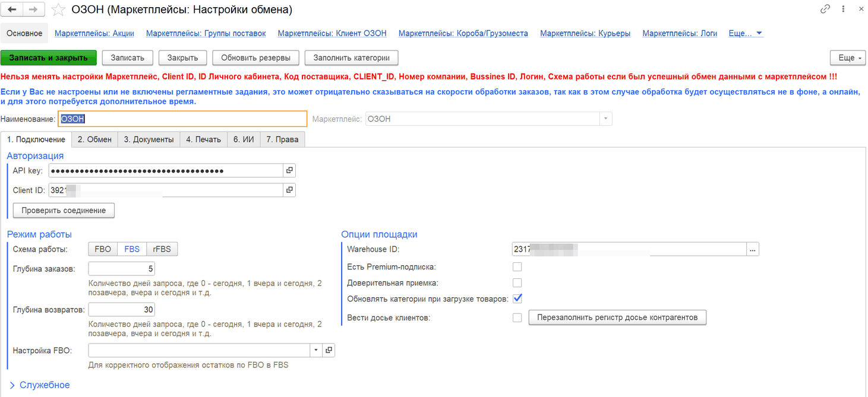Enable Вести досье клиентов checkbox
The image size is (868, 397).
(517, 317)
